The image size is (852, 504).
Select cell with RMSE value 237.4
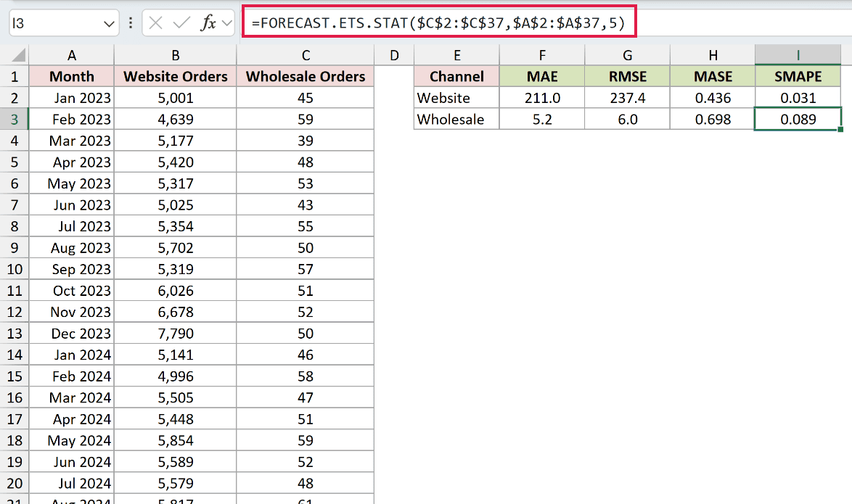coord(628,99)
